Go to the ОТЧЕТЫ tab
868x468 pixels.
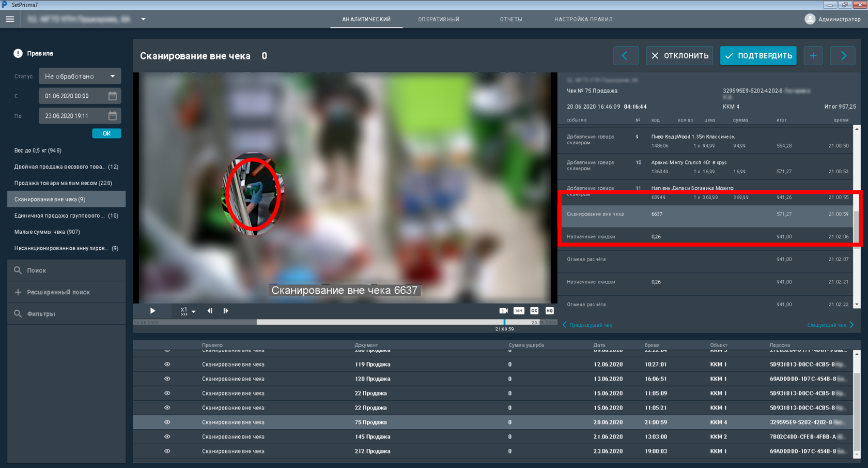point(511,19)
